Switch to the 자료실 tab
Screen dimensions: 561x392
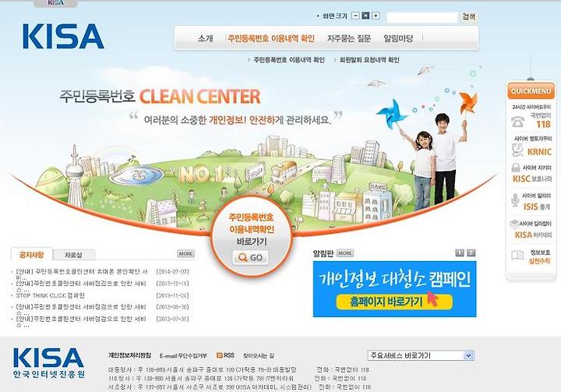pyautogui.click(x=74, y=255)
